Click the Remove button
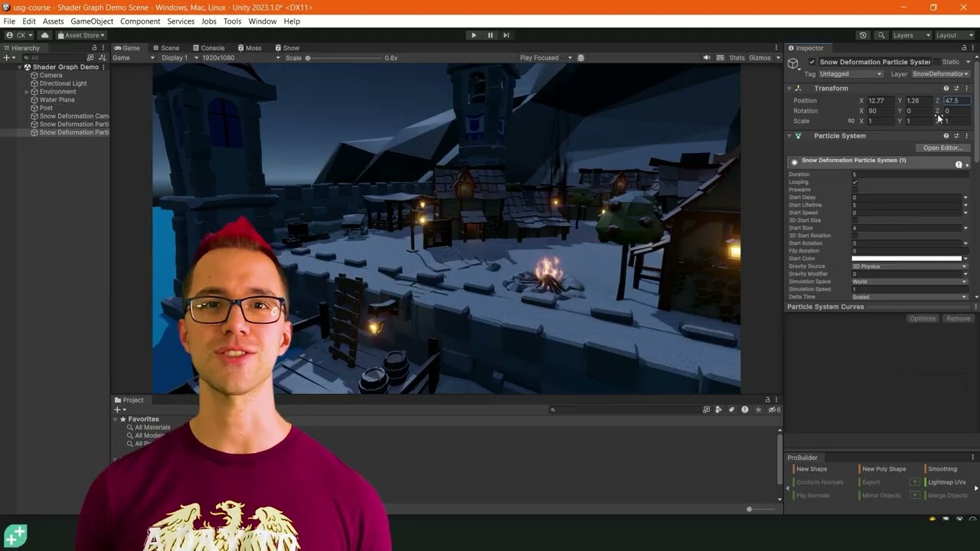980x551 pixels. pyautogui.click(x=958, y=318)
